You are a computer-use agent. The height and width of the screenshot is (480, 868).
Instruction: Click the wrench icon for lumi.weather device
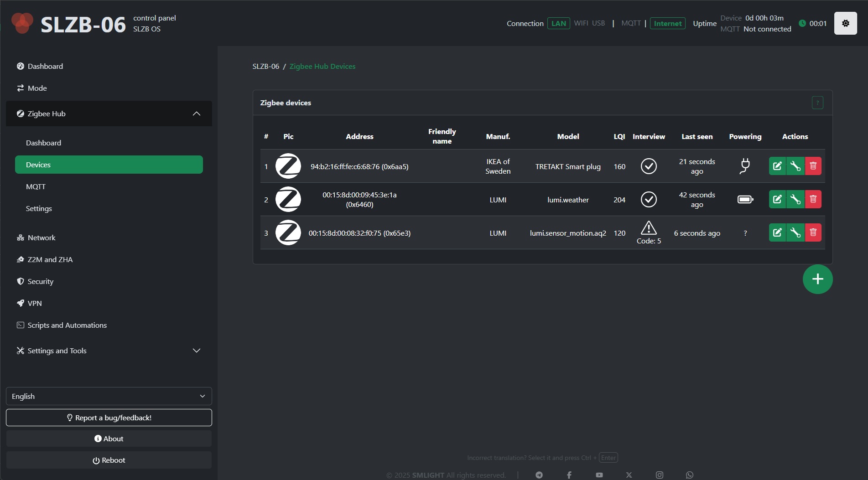(795, 199)
